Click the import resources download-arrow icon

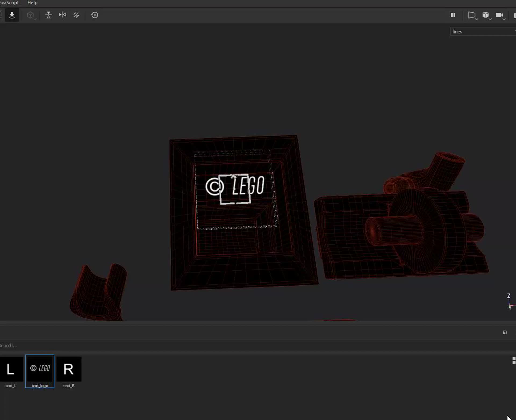click(x=12, y=15)
